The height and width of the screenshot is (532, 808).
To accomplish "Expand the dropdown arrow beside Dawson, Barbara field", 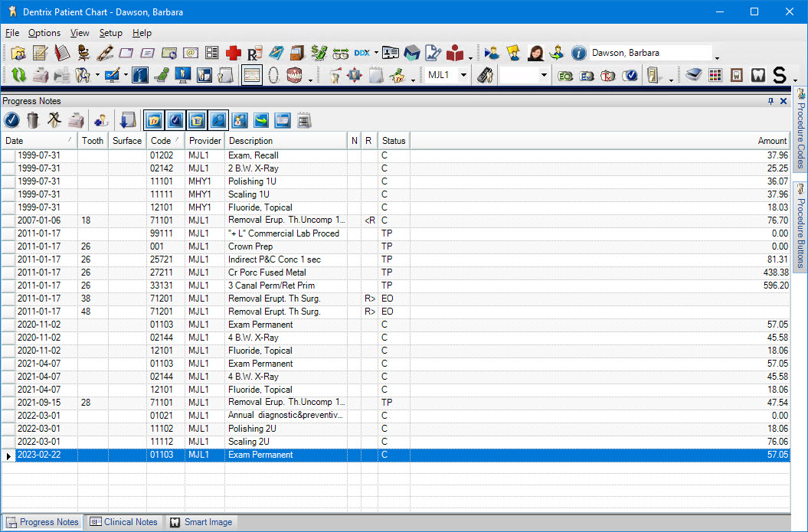I will coord(717,57).
